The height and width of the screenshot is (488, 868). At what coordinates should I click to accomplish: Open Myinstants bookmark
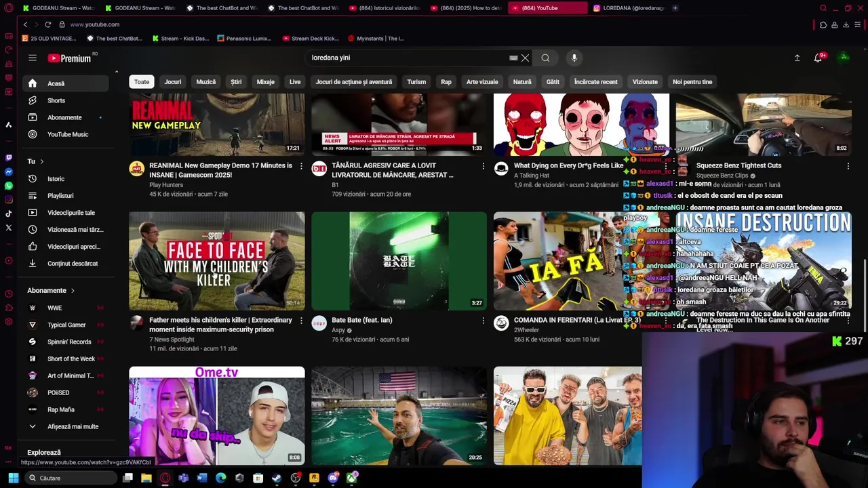376,39
